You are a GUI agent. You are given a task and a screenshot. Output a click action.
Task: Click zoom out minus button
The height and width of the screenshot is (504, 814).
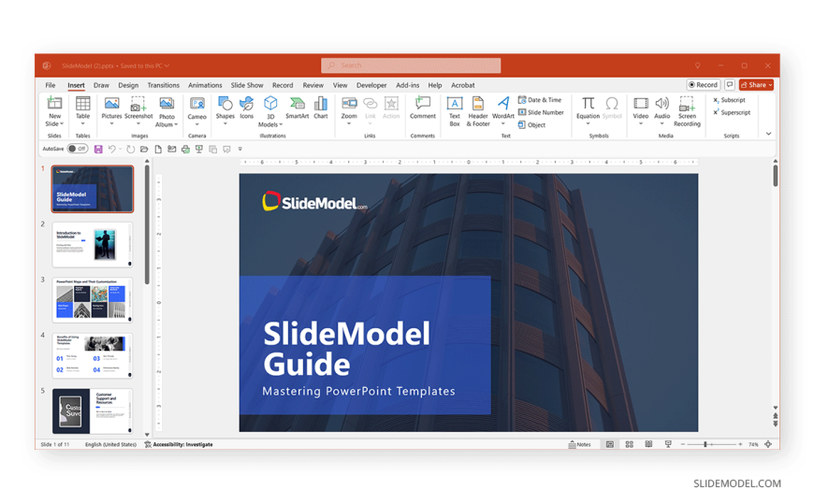683,444
